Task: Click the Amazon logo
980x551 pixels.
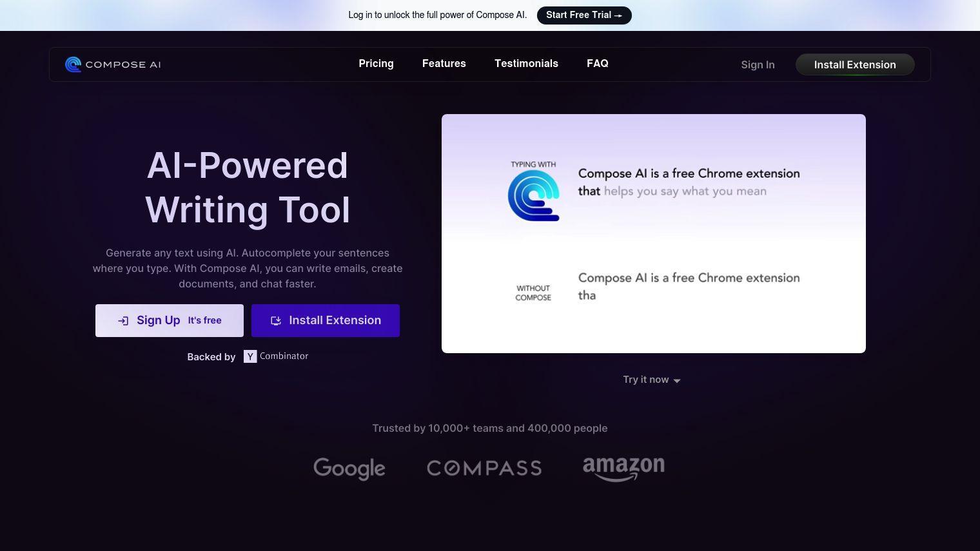Action: point(623,469)
